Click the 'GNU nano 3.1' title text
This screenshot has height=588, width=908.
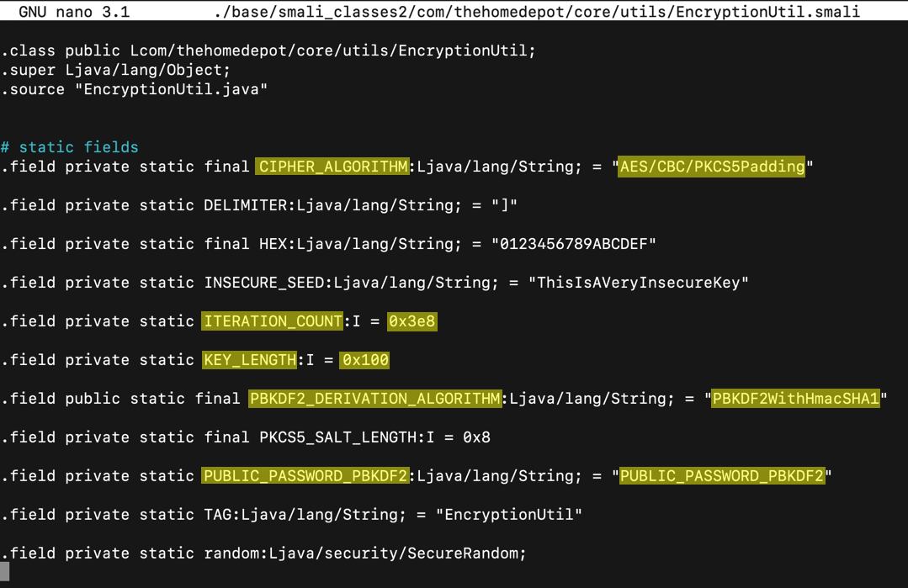click(74, 11)
